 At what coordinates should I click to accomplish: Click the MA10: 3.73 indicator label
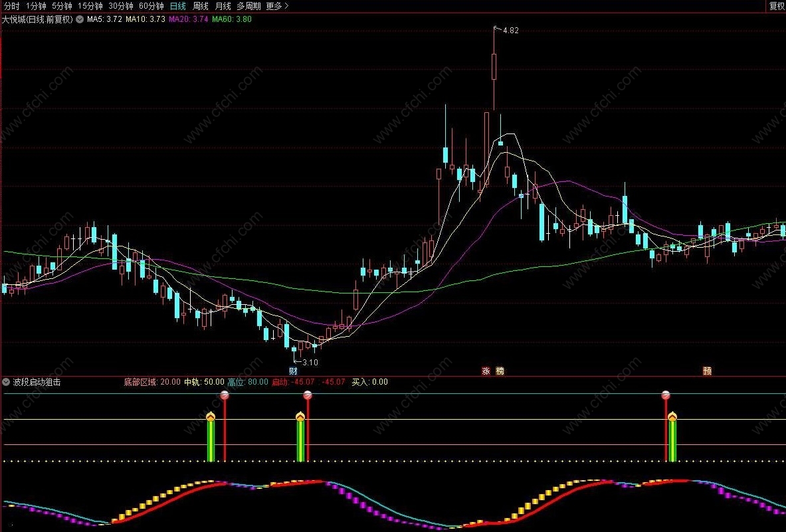(146, 19)
